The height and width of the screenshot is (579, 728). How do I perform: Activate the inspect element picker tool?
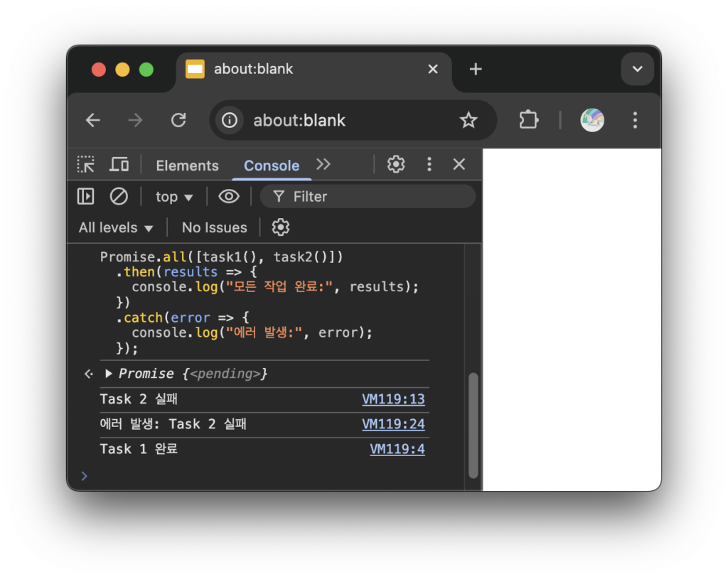86,164
